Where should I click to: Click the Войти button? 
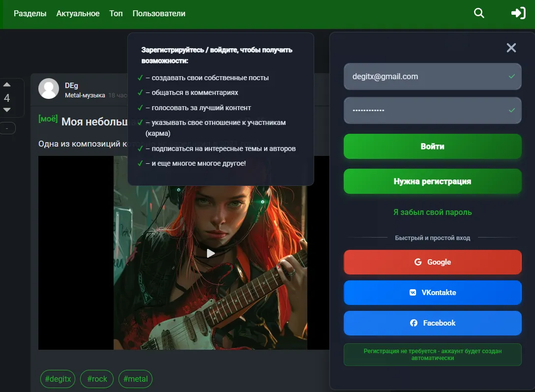432,147
